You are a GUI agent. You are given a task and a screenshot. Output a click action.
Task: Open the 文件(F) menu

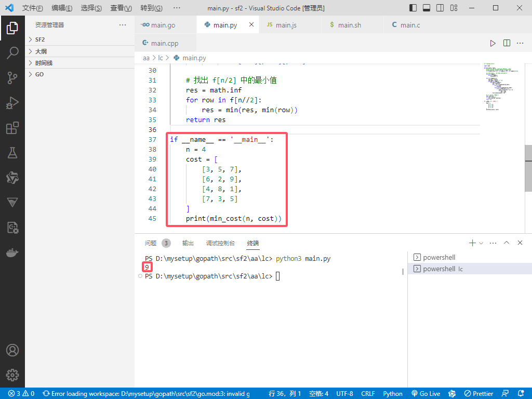pos(32,8)
